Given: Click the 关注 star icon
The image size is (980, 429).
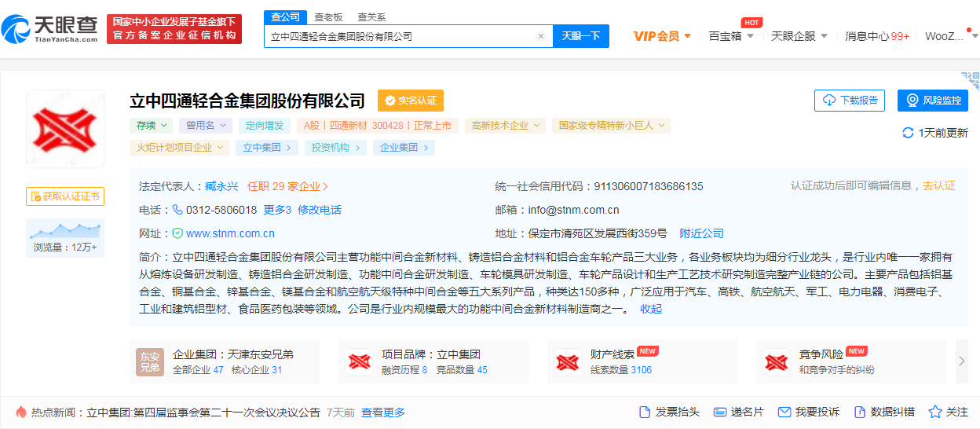Looking at the screenshot, I should point(934,412).
